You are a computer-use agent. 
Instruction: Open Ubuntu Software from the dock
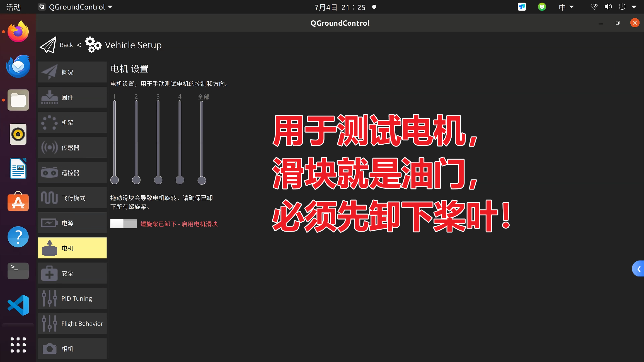[x=18, y=201]
